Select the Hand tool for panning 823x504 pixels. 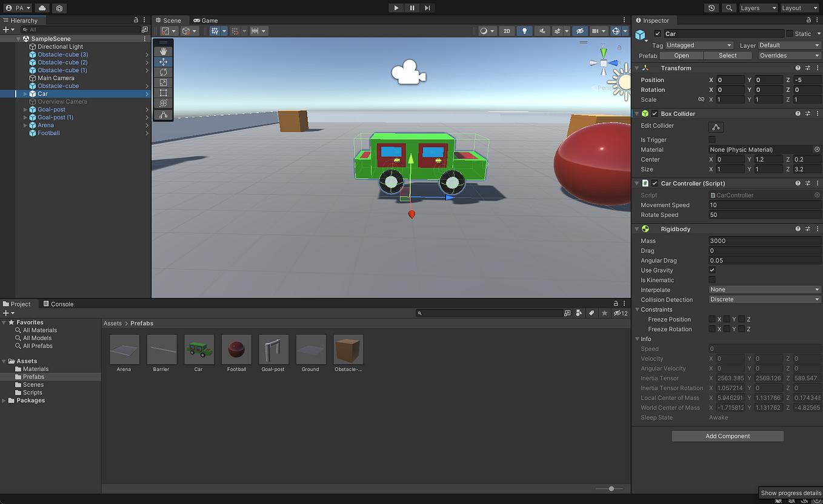point(162,51)
